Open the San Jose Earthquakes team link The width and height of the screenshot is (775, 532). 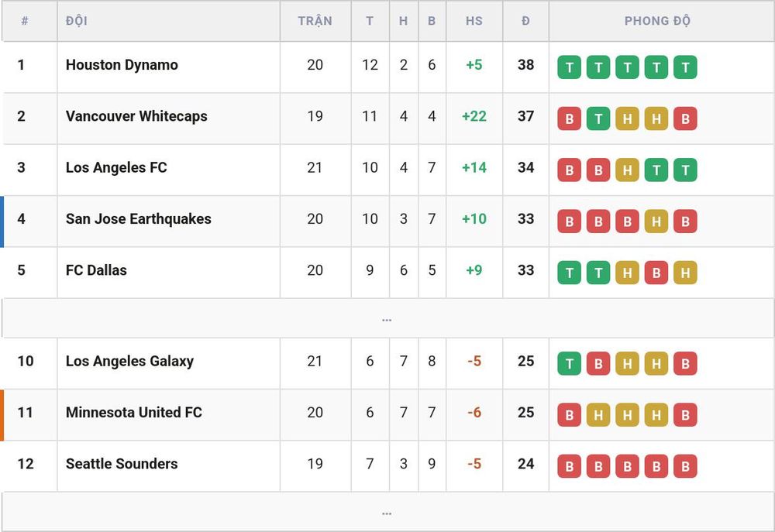[139, 219]
